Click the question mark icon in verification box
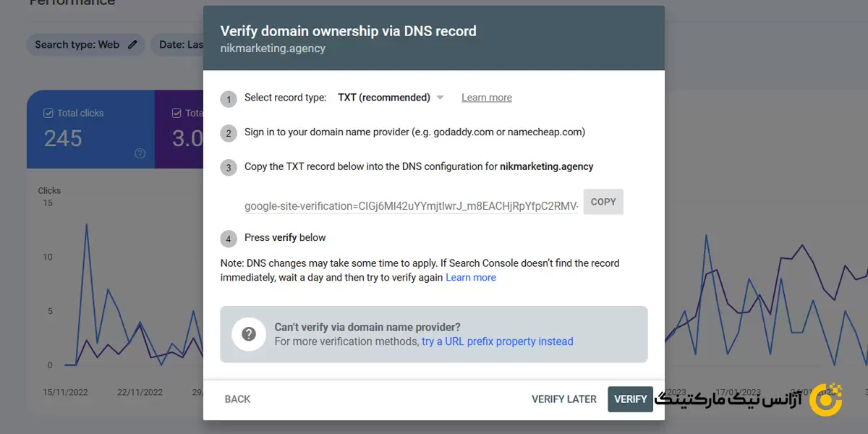 click(x=249, y=334)
